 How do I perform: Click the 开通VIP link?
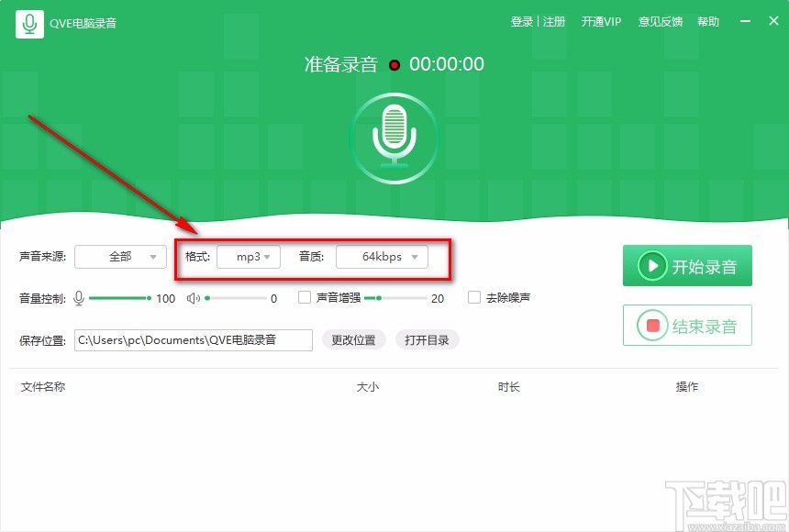pos(601,21)
